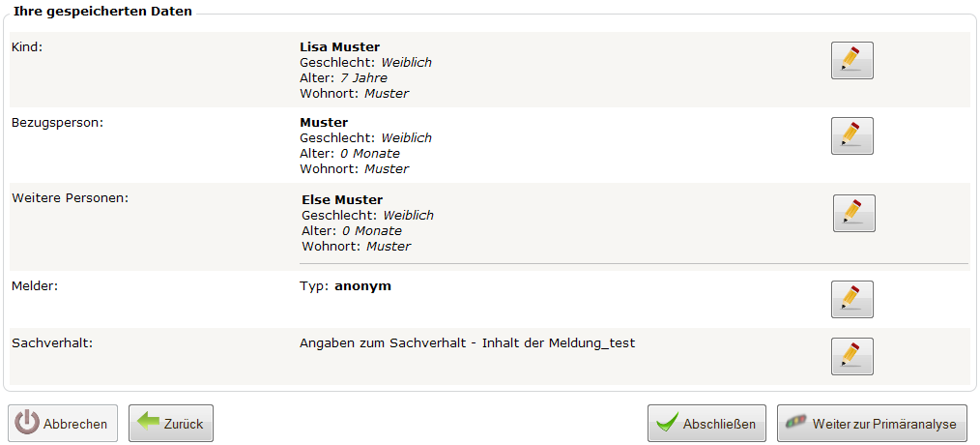Select the name Lisa Muster
Screen dimensions: 980x445
(x=340, y=47)
